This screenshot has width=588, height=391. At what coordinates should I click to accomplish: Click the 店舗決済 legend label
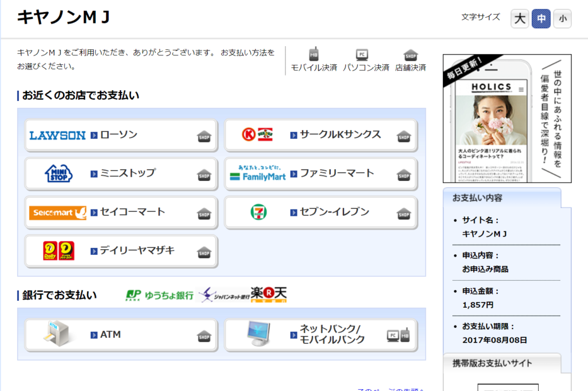coord(411,68)
